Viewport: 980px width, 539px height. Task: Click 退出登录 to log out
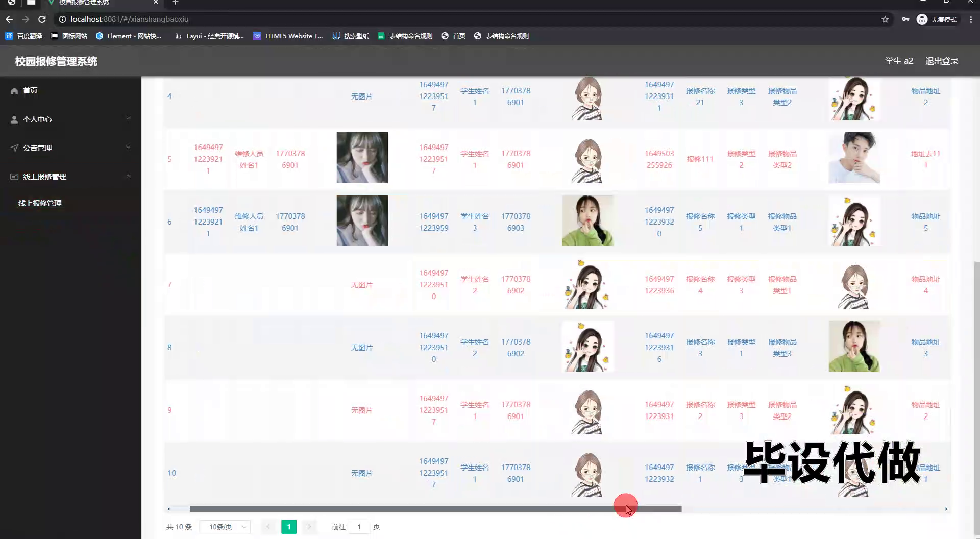pos(942,61)
